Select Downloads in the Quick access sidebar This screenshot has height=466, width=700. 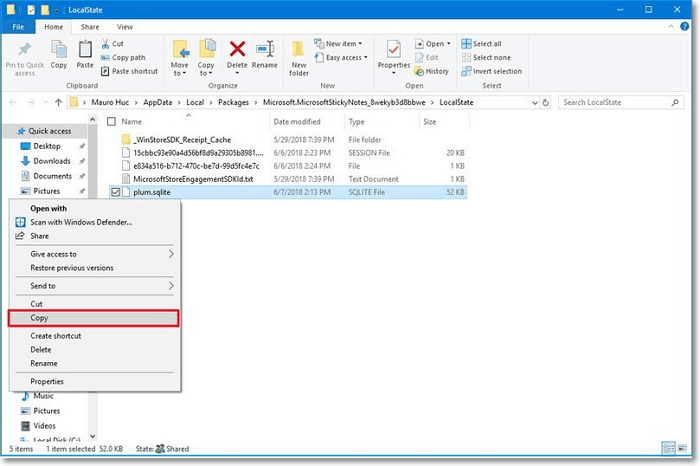[52, 161]
